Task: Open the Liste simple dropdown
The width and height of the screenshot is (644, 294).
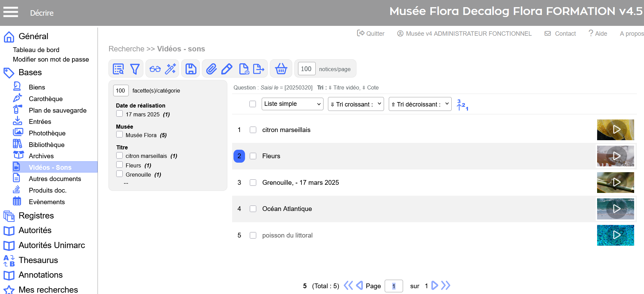Action: coord(292,104)
